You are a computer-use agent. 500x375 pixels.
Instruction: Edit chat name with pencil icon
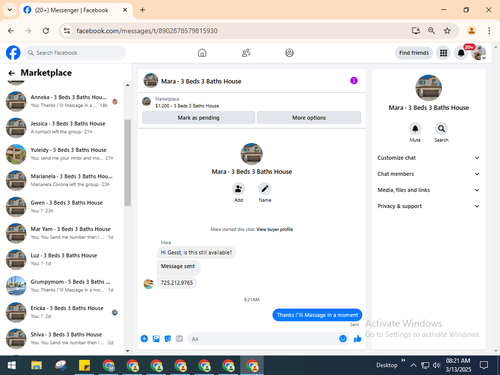point(265,189)
